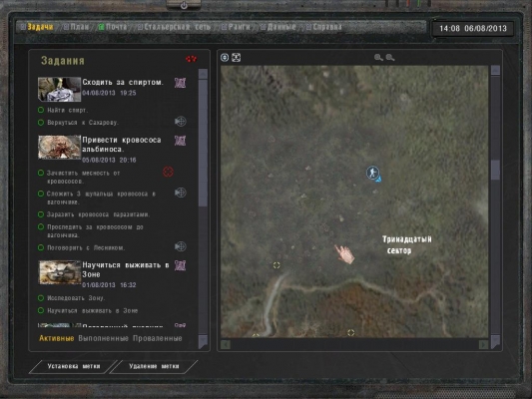This screenshot has width=532, height=399.
Task: Toggle map marker for Вернуться к Сахарову
Action: pos(180,122)
